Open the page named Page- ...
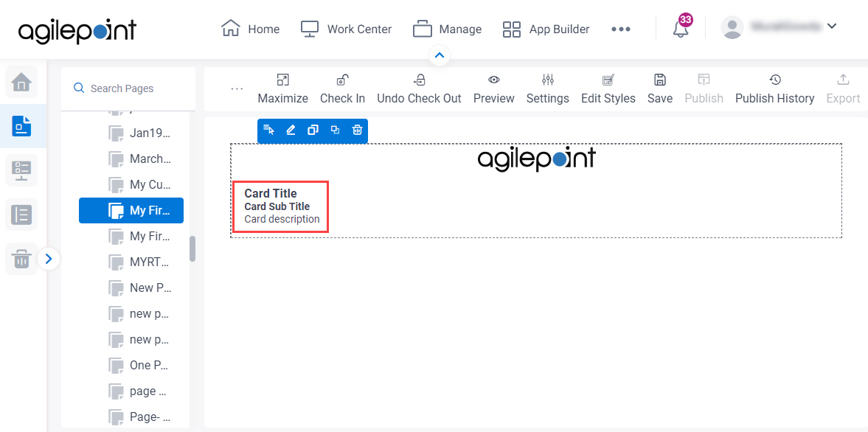The width and height of the screenshot is (868, 432). coord(139,417)
